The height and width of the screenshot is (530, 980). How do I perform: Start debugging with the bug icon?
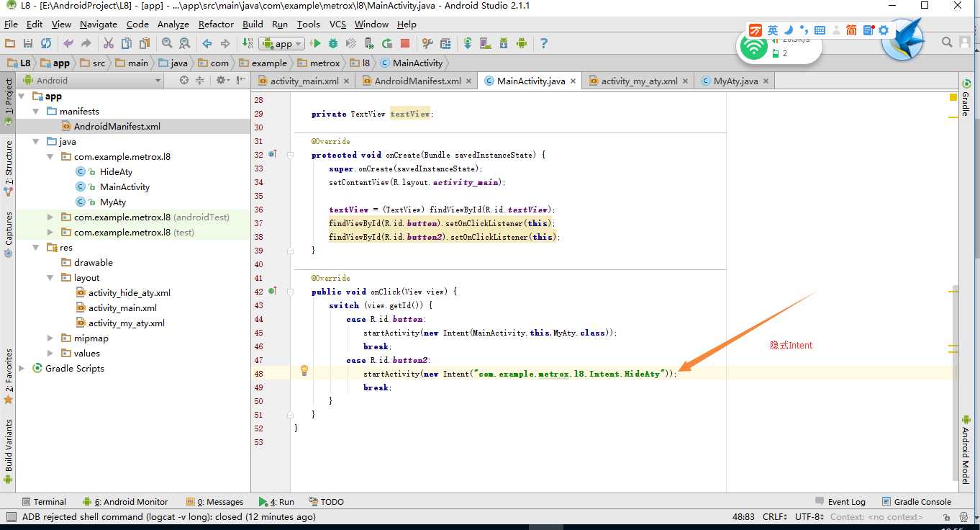click(x=333, y=43)
